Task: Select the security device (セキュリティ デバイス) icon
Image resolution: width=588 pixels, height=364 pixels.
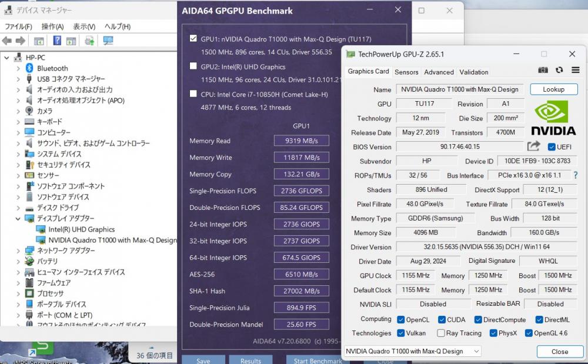Action: [29, 165]
